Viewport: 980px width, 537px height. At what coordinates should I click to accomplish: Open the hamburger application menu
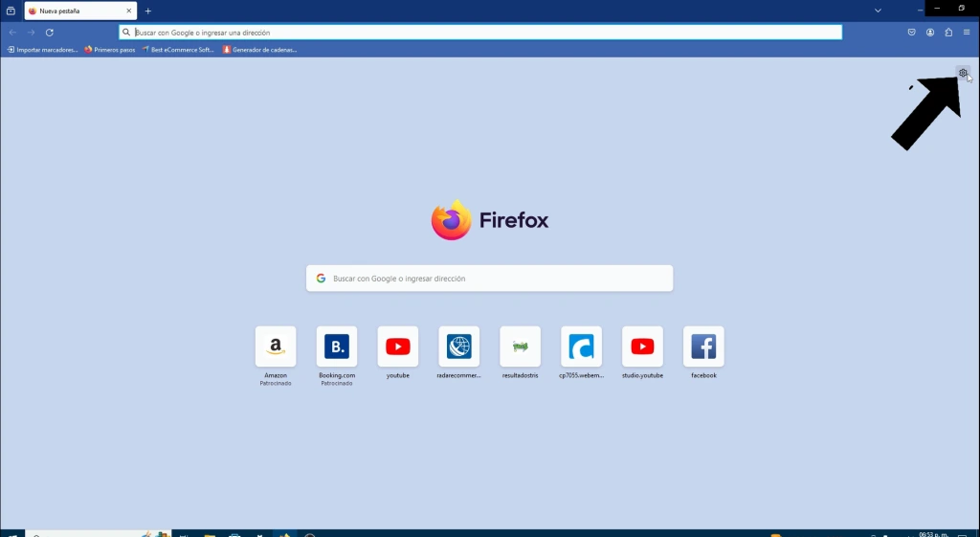967,33
